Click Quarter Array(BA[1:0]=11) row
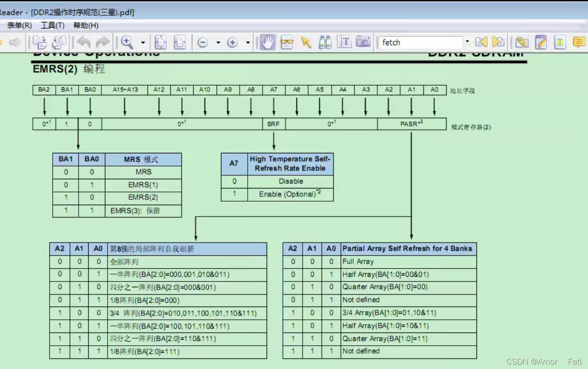 380,339
